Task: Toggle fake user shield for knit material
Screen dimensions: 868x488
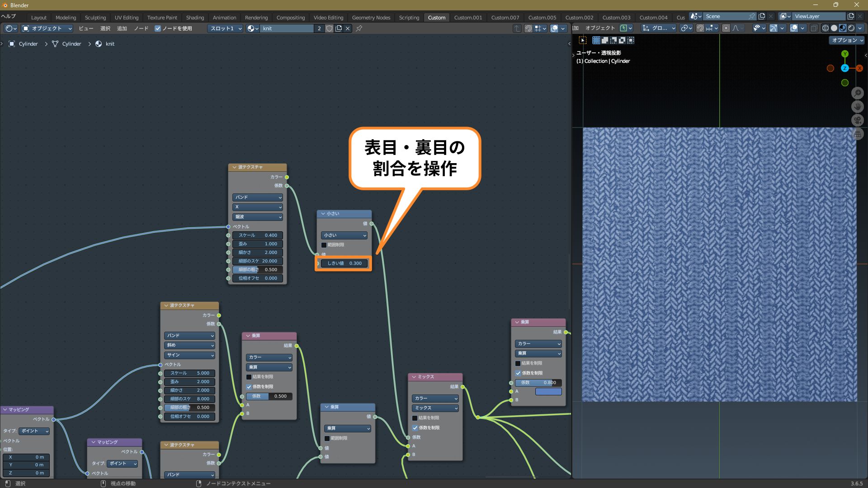Action: (x=329, y=28)
